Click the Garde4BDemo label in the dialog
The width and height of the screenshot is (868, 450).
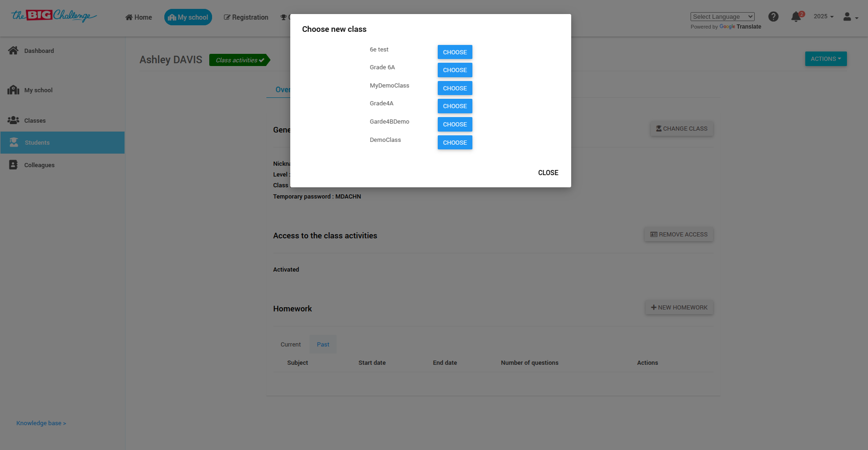(x=390, y=122)
